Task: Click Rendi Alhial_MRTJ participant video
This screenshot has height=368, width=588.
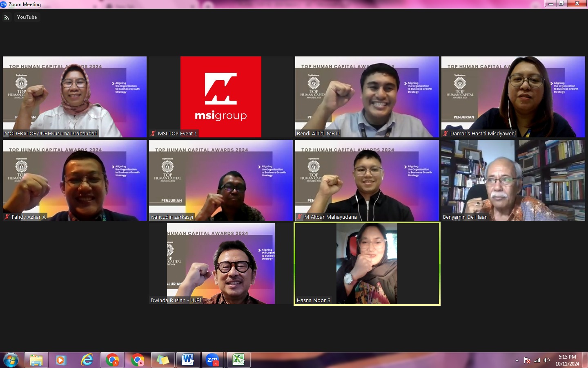Action: [367, 97]
